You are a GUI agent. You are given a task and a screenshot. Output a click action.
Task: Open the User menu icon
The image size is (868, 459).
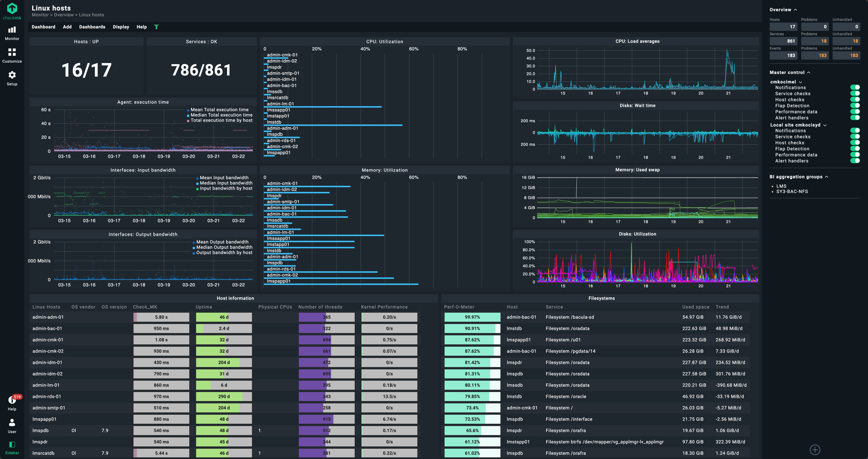12,426
